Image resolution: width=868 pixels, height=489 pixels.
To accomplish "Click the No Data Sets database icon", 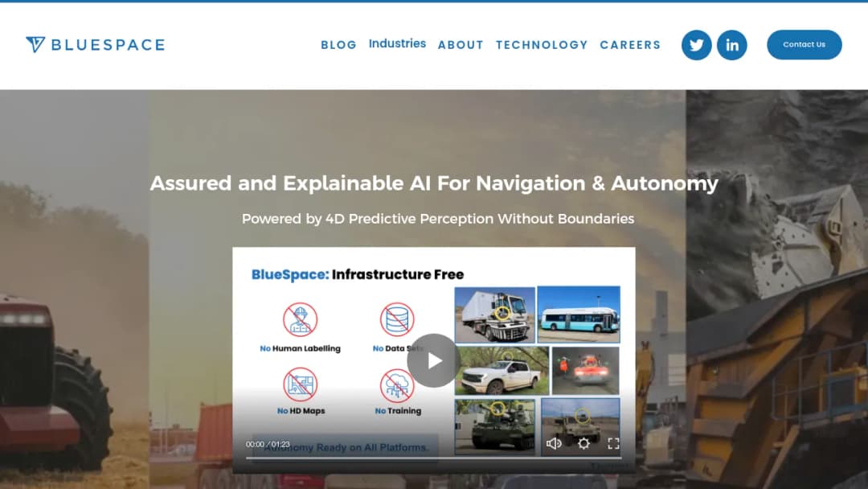I will 397,319.
